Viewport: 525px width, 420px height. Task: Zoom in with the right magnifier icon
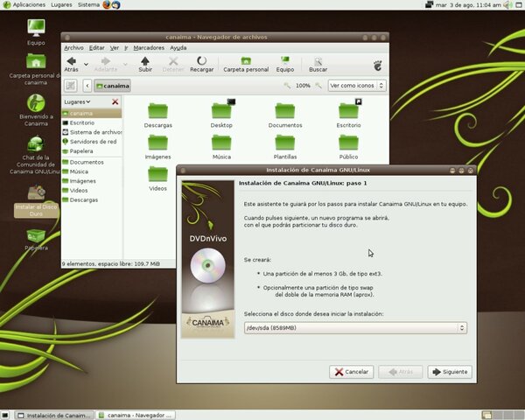pyautogui.click(x=318, y=86)
